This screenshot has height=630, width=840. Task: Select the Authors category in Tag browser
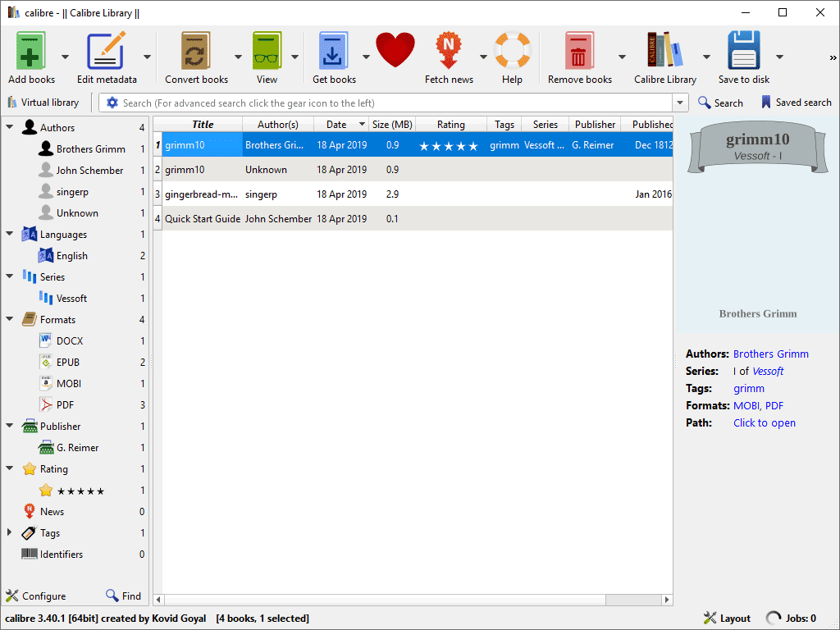[x=57, y=127]
